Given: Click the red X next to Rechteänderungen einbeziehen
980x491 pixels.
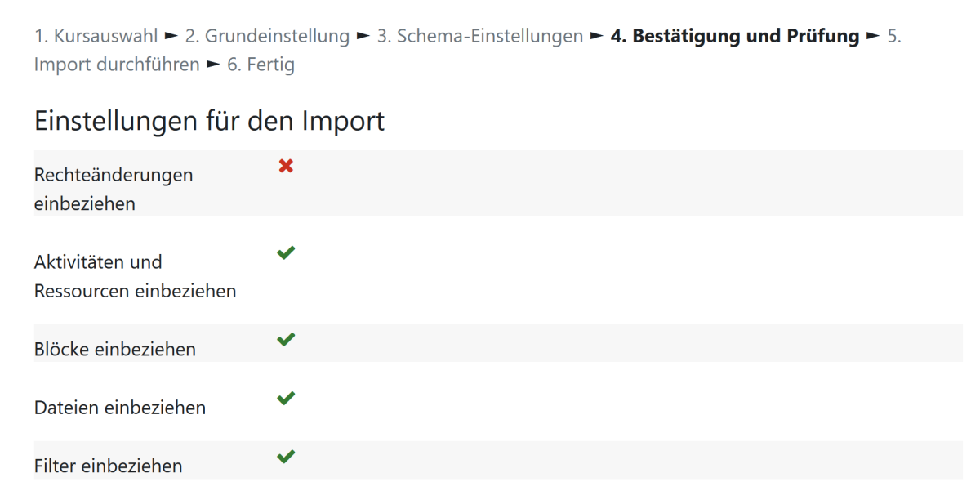Looking at the screenshot, I should (x=286, y=167).
